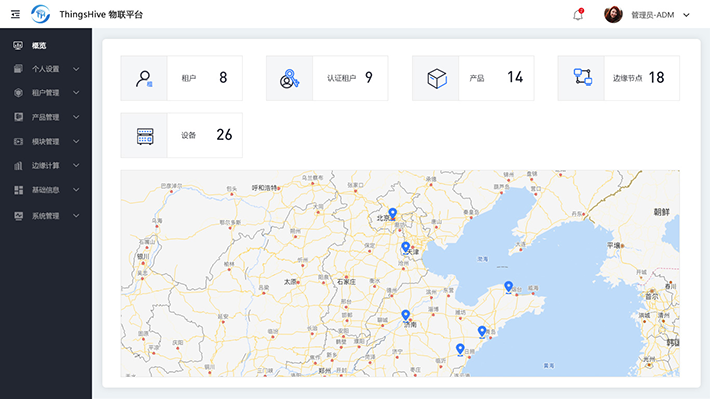Screen dimensions: 710x399
Task: Collapse sidebar using hamburger menu icon
Action: [15, 14]
